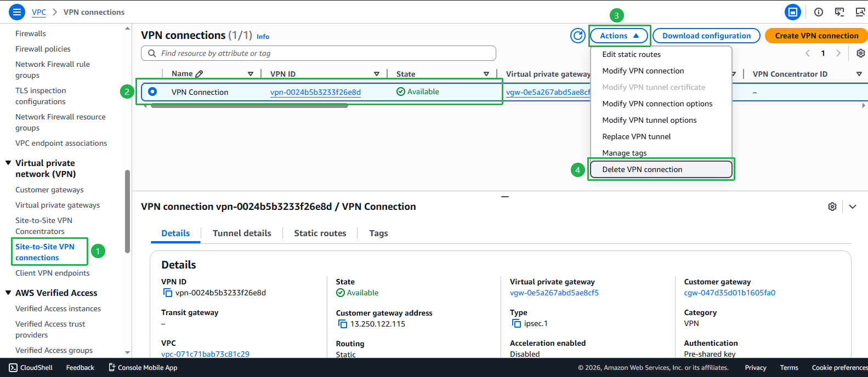Copy the VPN ID value in Details
The width and height of the screenshot is (868, 377).
168,293
